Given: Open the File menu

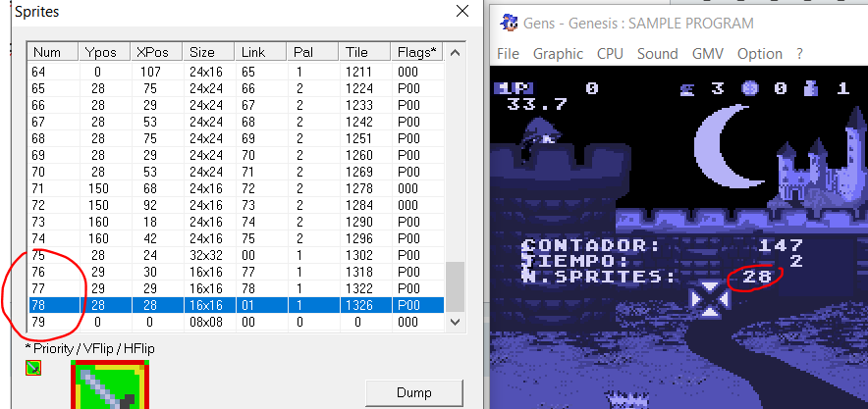Looking at the screenshot, I should tap(508, 54).
